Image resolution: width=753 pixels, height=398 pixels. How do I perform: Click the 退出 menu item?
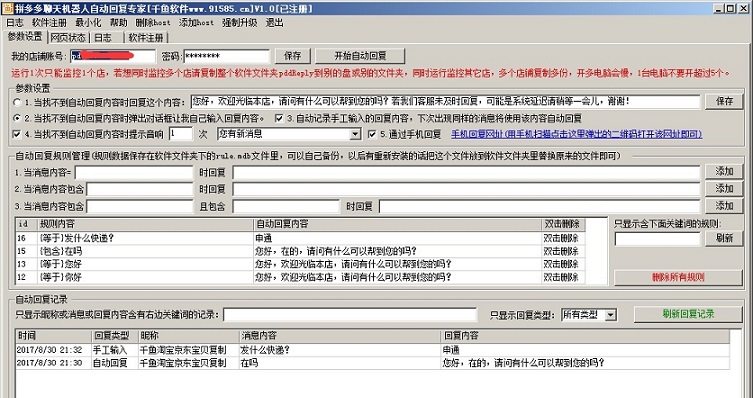[x=275, y=23]
